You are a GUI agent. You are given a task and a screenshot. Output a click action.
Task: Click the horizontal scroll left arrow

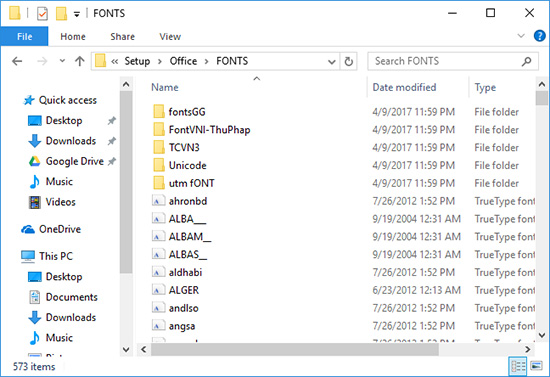(x=143, y=349)
